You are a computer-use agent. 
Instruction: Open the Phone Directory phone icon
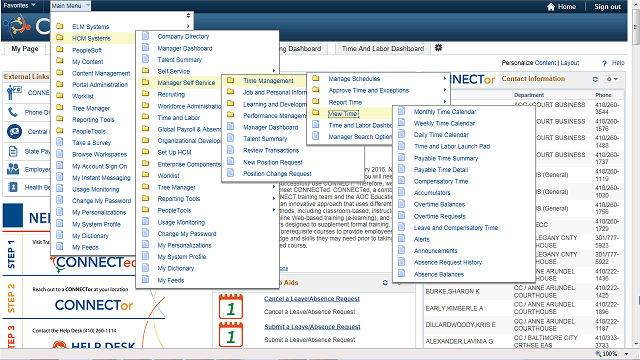[13, 111]
